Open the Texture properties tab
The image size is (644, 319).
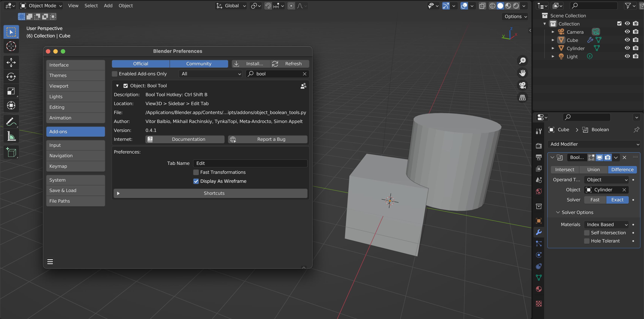[539, 304]
